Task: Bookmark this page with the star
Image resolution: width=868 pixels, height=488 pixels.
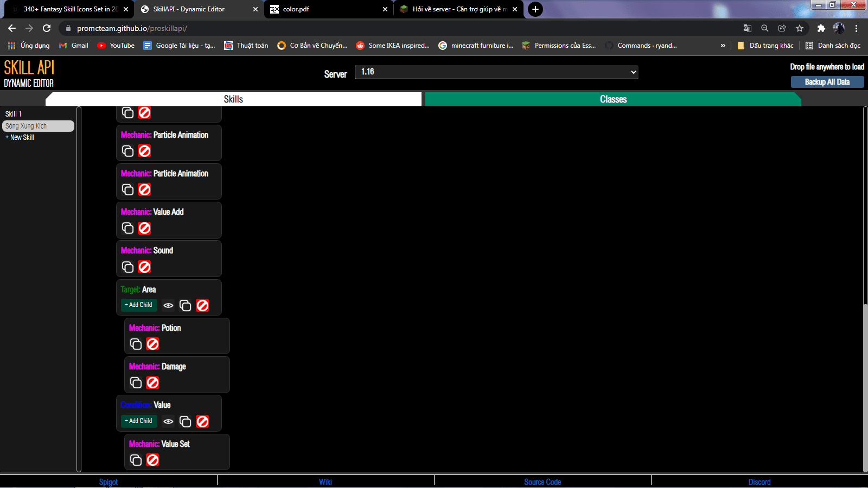Action: [x=800, y=28]
